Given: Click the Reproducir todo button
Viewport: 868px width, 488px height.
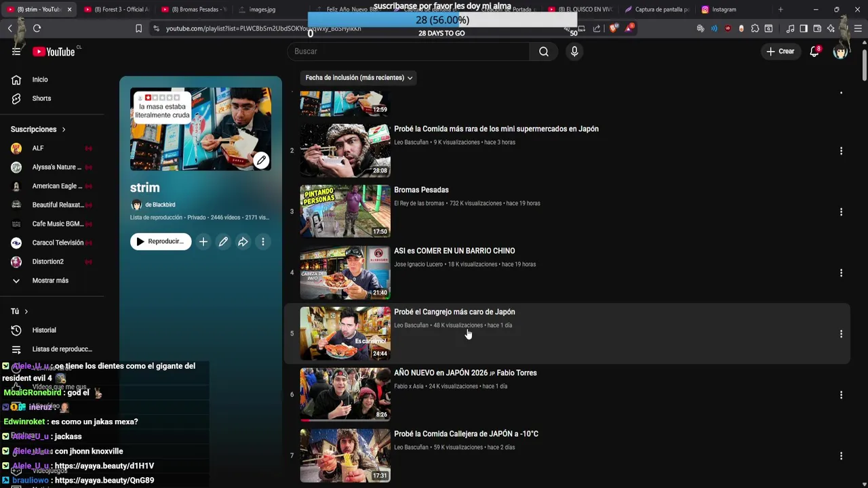Looking at the screenshot, I should [x=161, y=242].
